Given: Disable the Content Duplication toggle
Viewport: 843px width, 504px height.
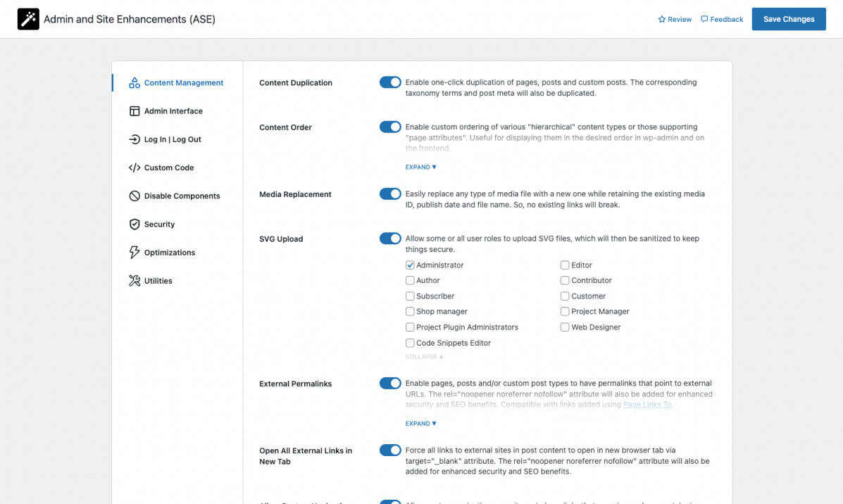Looking at the screenshot, I should pyautogui.click(x=390, y=82).
